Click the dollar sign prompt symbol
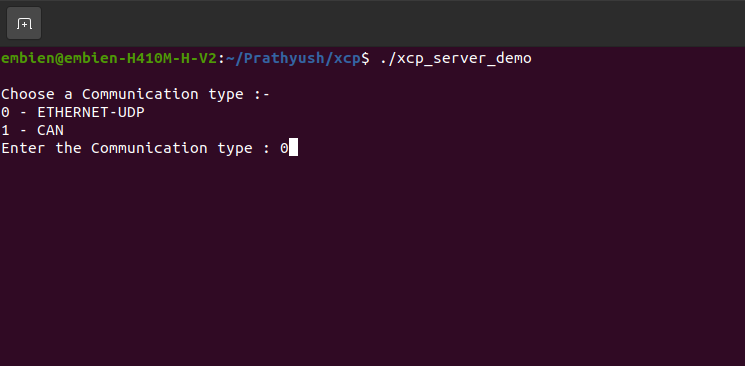Image resolution: width=745 pixels, height=366 pixels. 365,58
